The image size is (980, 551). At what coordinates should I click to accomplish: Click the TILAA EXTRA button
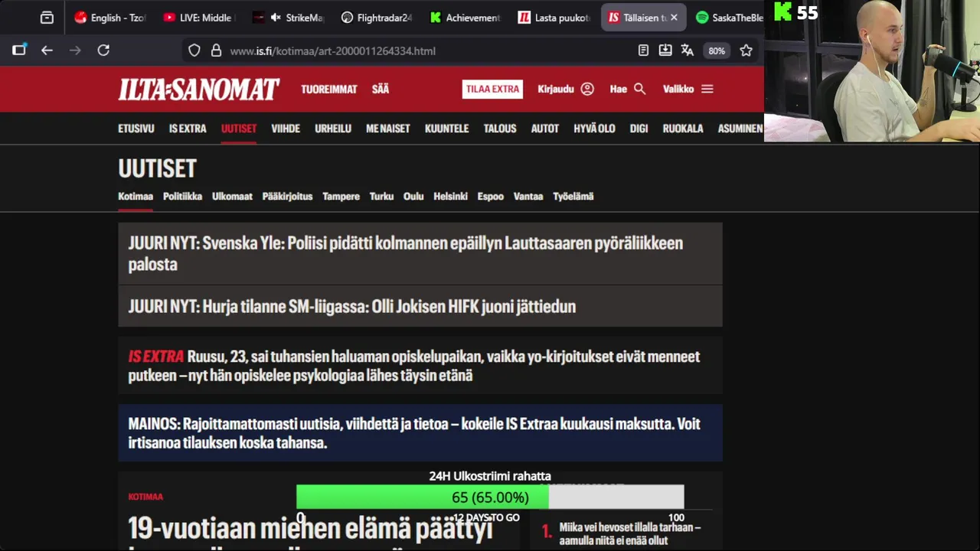[x=492, y=89]
